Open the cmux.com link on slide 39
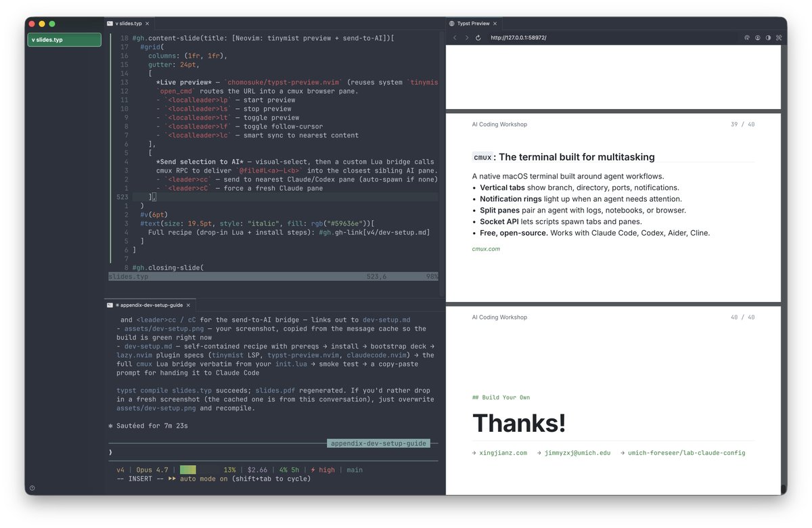This screenshot has width=812, height=528. (x=486, y=249)
